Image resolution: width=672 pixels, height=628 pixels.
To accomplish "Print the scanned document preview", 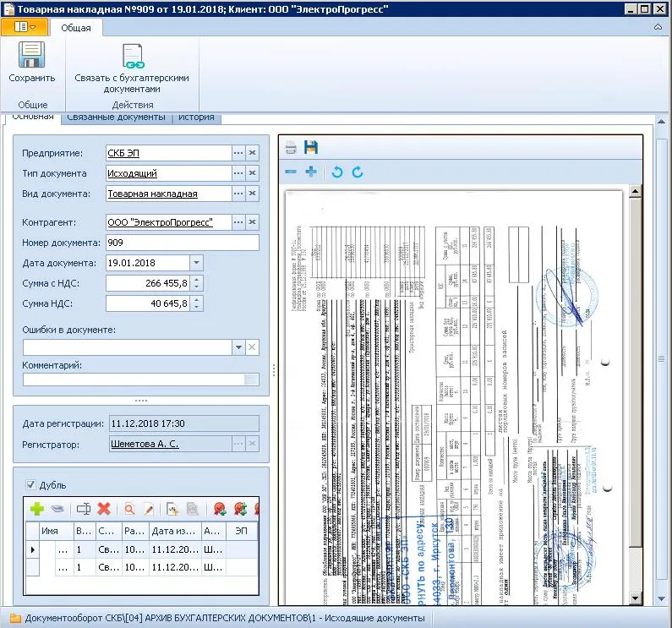I will (x=291, y=148).
